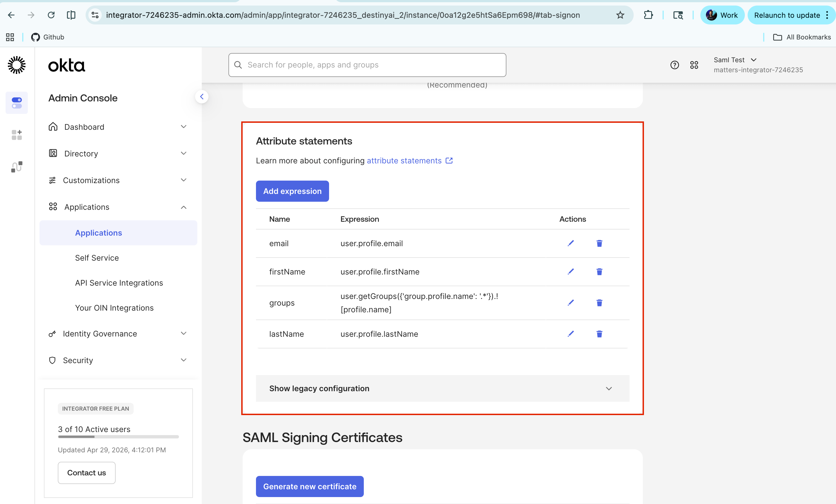
Task: Select the user.profile.email expression text
Action: 372,243
